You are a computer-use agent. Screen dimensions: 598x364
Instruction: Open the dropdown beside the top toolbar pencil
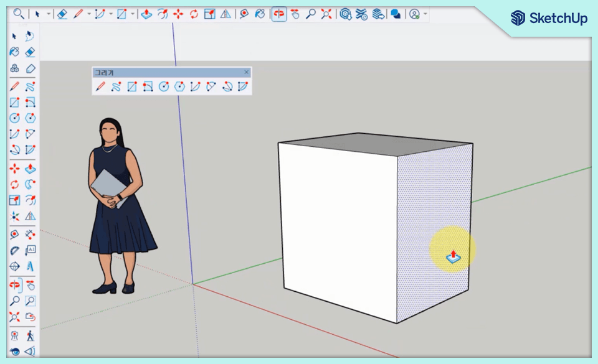pyautogui.click(x=89, y=14)
